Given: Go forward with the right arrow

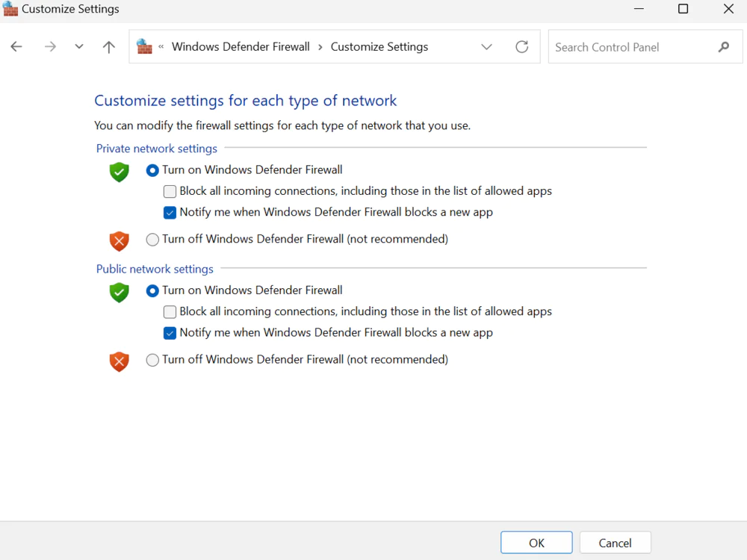Looking at the screenshot, I should pyautogui.click(x=50, y=46).
